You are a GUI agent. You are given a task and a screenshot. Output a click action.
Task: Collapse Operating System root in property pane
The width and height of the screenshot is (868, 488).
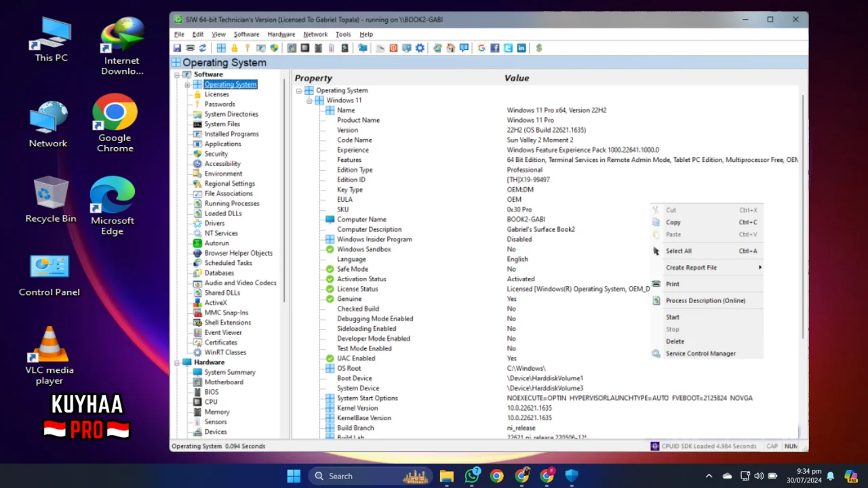[x=298, y=90]
